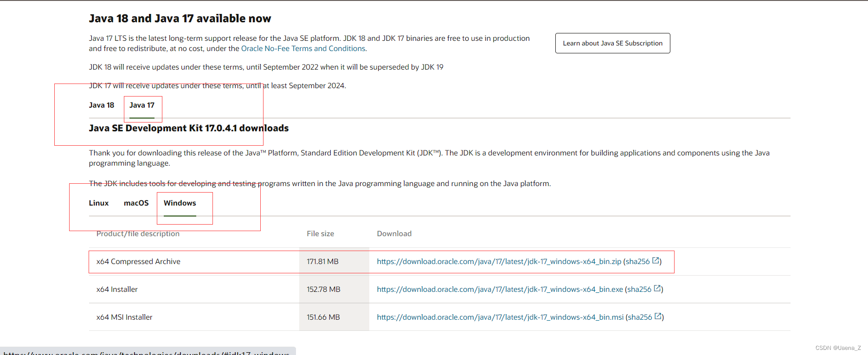The width and height of the screenshot is (868, 355).
Task: Click external-link icon beside msi sha256
Action: pyautogui.click(x=658, y=316)
